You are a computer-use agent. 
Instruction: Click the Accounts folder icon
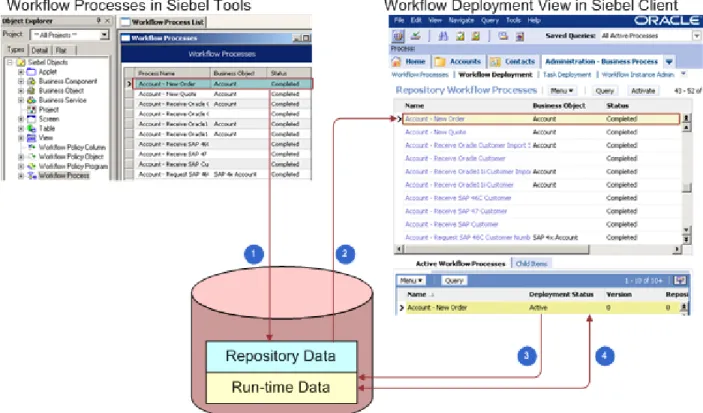pyautogui.click(x=440, y=61)
